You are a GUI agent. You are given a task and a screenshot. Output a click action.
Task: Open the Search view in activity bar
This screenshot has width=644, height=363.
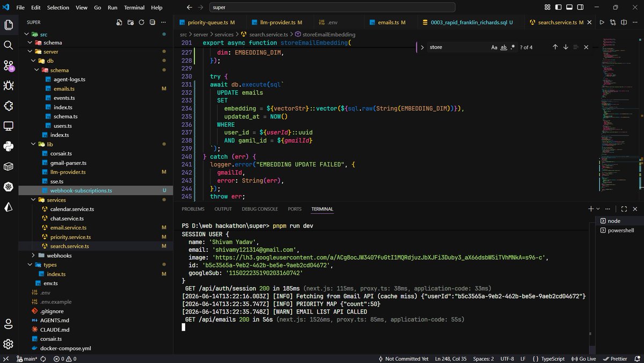(9, 45)
